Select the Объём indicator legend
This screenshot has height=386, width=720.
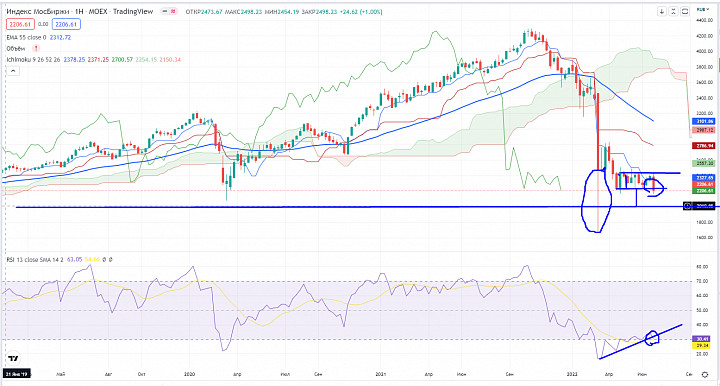point(16,48)
